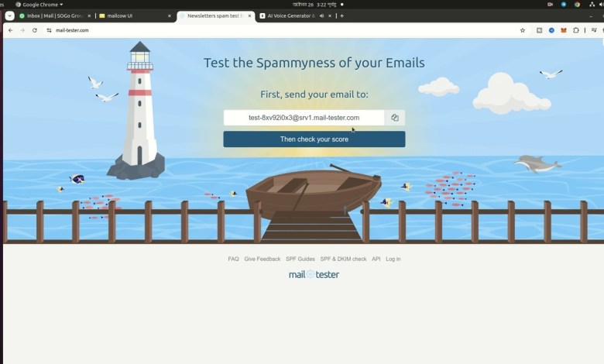Open the media control playlist icon
The image size is (604, 364).
tap(594, 30)
